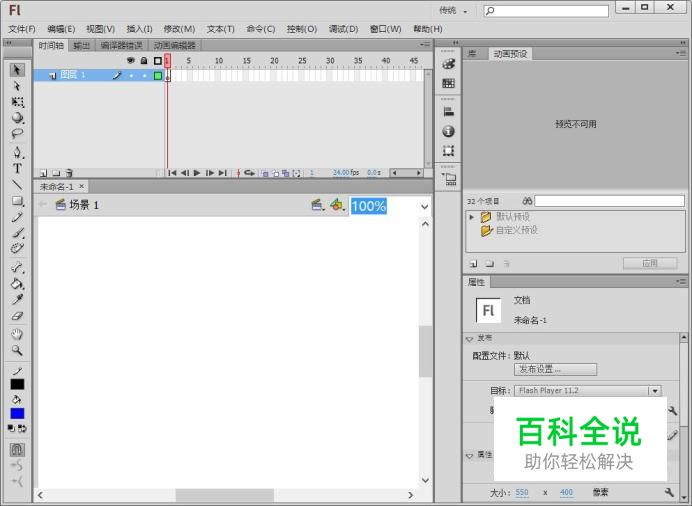
Task: Select the Line tool
Action: (x=17, y=184)
